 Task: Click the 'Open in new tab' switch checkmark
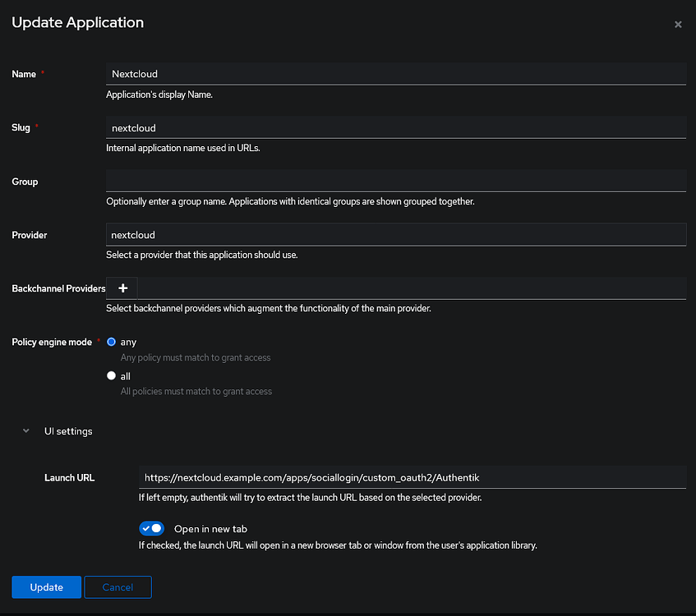click(145, 528)
